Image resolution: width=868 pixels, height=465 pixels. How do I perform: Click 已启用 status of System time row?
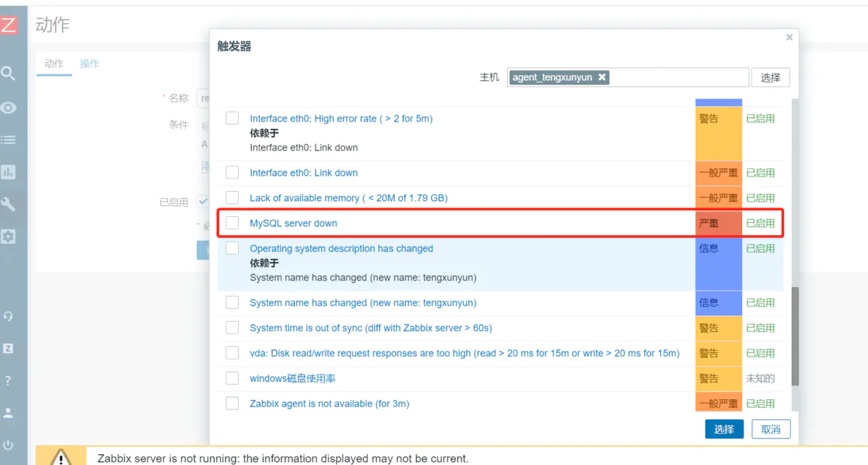[760, 328]
